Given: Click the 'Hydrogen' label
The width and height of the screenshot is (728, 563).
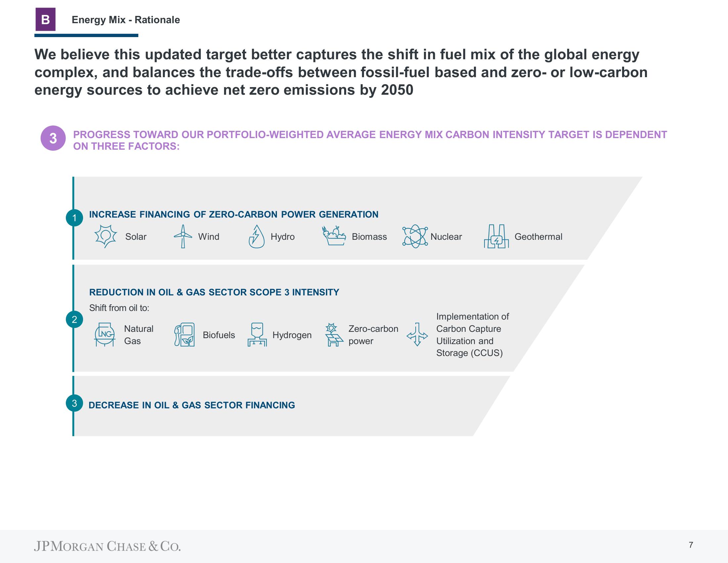Looking at the screenshot, I should coord(292,335).
